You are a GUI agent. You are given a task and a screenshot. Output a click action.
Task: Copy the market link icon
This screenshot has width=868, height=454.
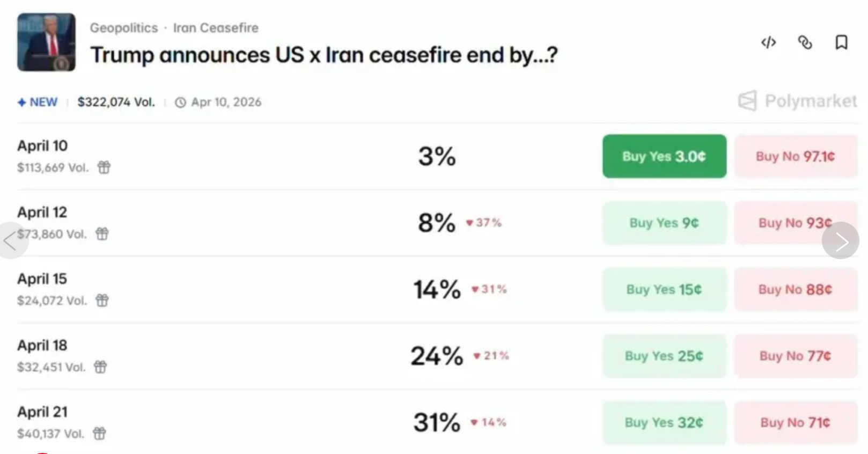click(805, 42)
